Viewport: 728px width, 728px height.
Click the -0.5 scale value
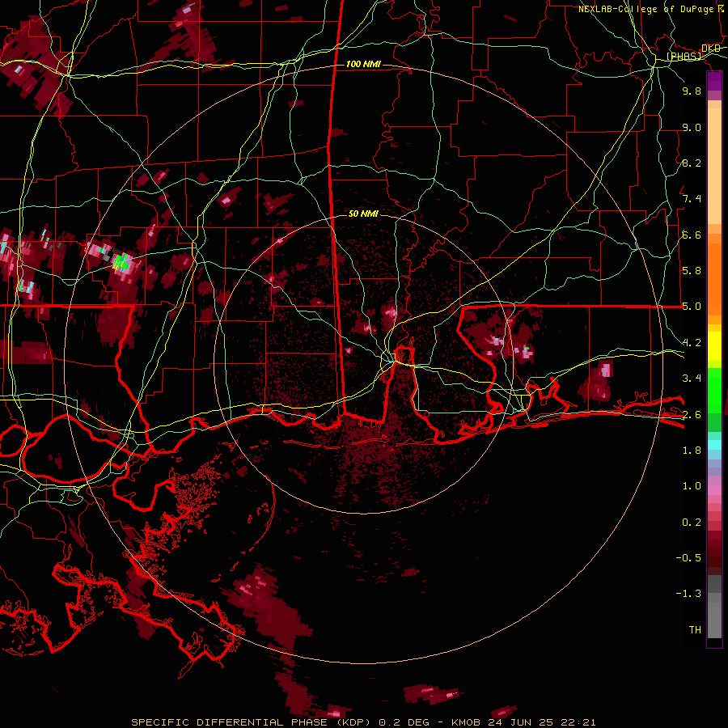[688, 558]
